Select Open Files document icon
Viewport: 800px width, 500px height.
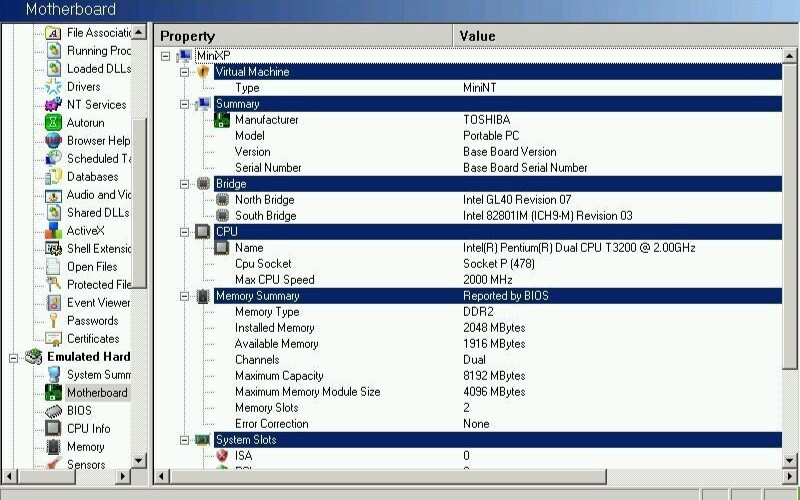53,267
